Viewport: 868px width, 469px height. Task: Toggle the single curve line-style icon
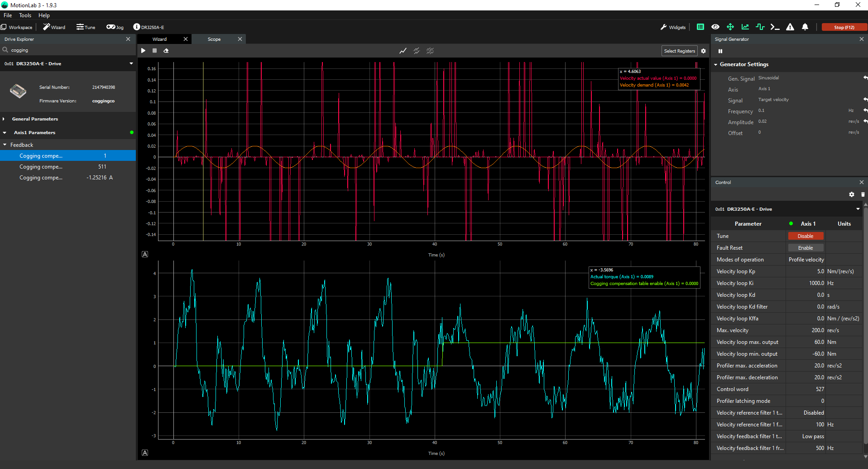click(403, 51)
